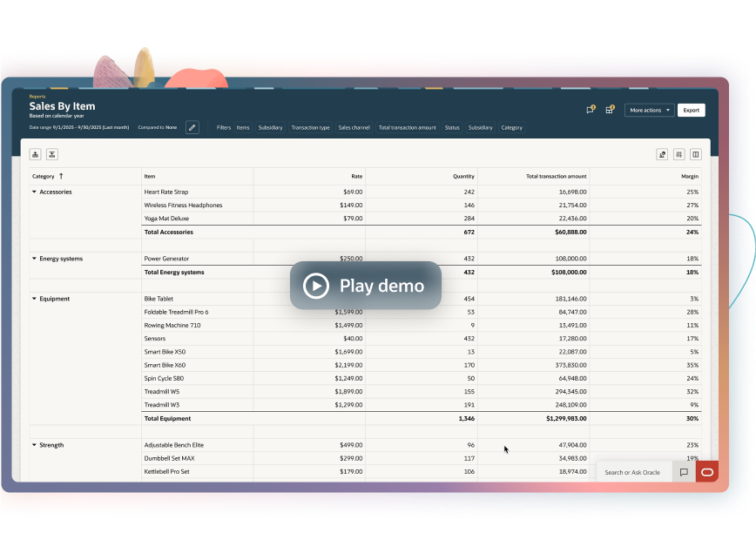Viewport: 756px width, 533px height.
Task: Click the expand all rows icon
Action: (x=36, y=154)
